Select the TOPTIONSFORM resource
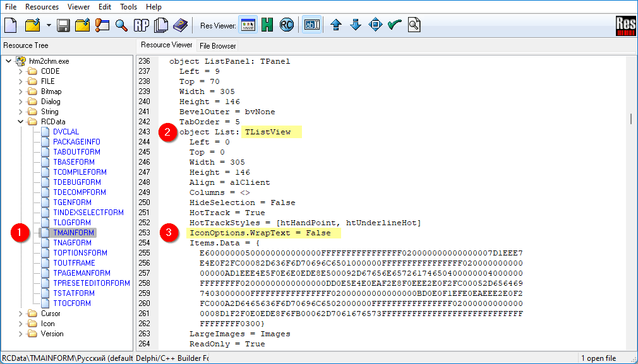The height and width of the screenshot is (364, 638). click(x=80, y=253)
